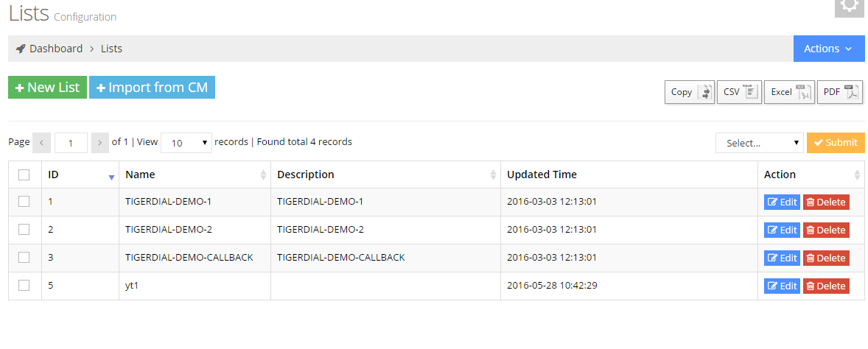Export the list as CSV

pos(739,92)
